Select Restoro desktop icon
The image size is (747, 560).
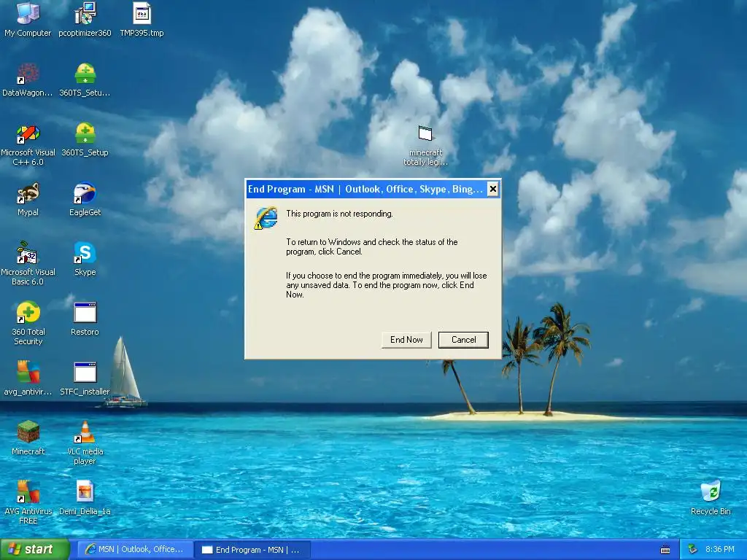point(85,319)
